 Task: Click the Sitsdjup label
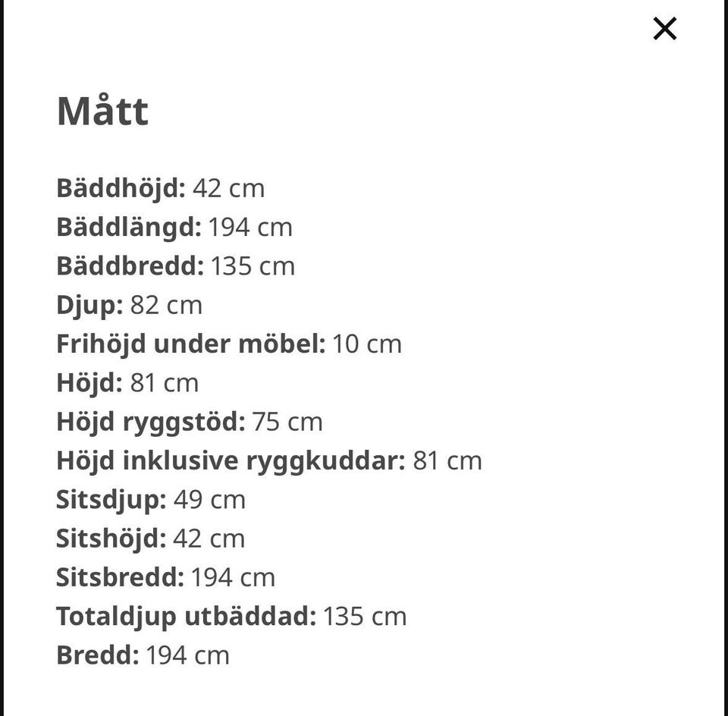pyautogui.click(x=111, y=500)
